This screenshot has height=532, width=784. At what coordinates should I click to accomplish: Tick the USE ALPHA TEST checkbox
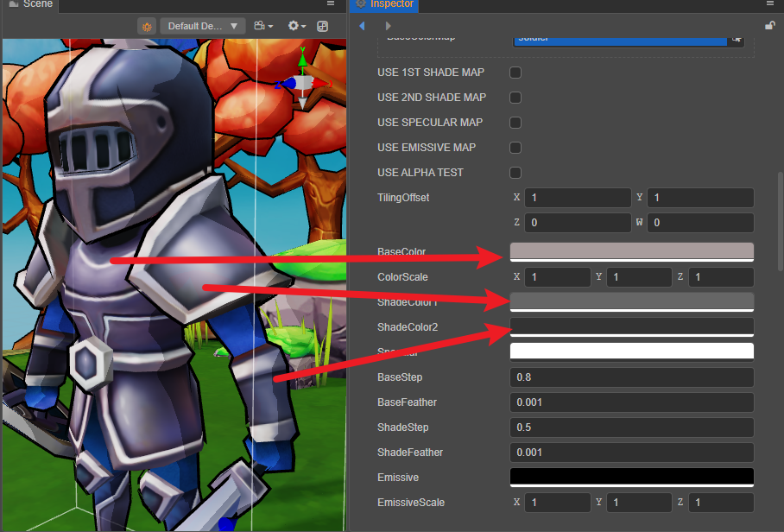click(x=515, y=173)
